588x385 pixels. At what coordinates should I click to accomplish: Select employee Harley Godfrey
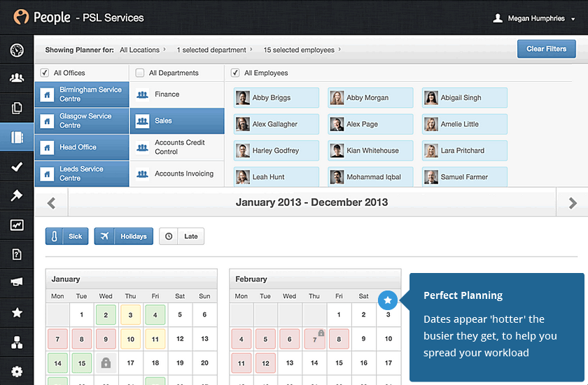276,150
